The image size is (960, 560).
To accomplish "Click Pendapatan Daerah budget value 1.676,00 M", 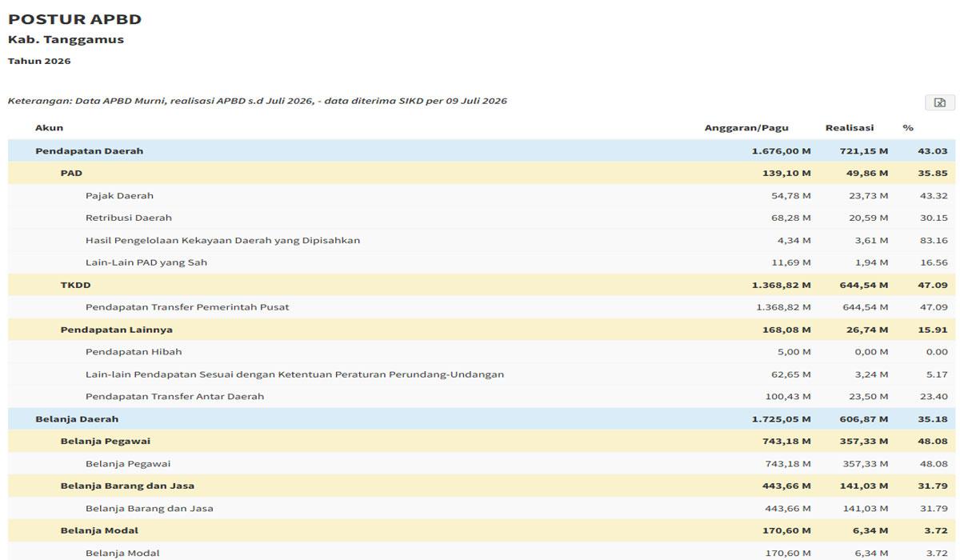I will point(781,151).
